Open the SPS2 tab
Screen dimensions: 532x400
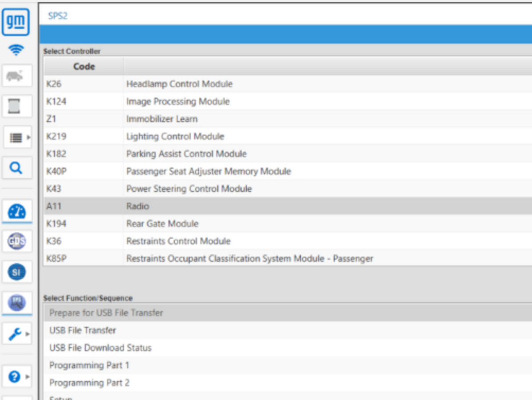[x=58, y=16]
